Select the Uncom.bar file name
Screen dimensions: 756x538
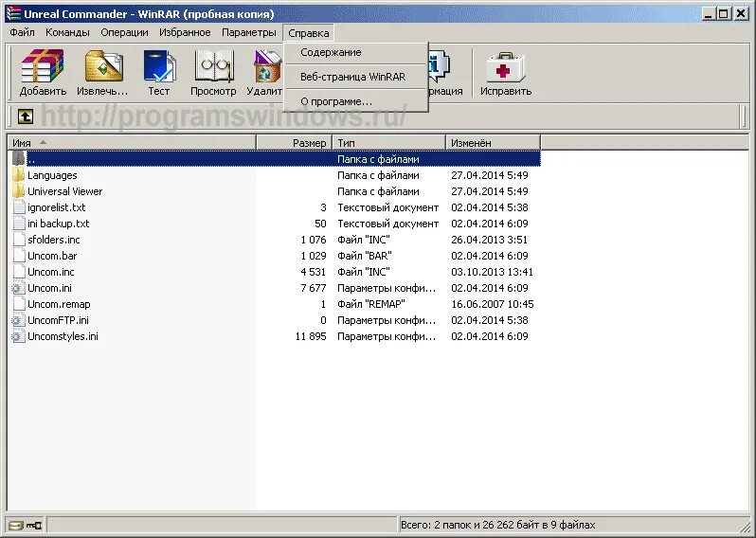tap(52, 256)
